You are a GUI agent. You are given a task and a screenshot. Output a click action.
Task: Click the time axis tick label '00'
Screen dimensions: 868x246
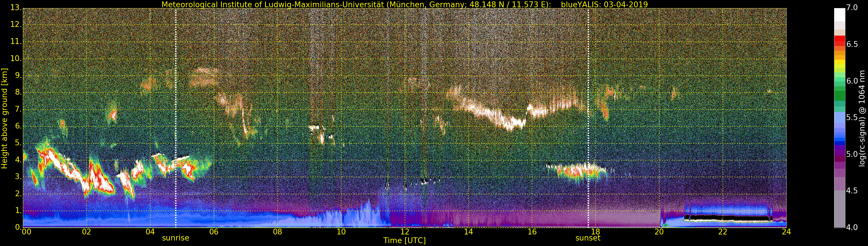26,232
